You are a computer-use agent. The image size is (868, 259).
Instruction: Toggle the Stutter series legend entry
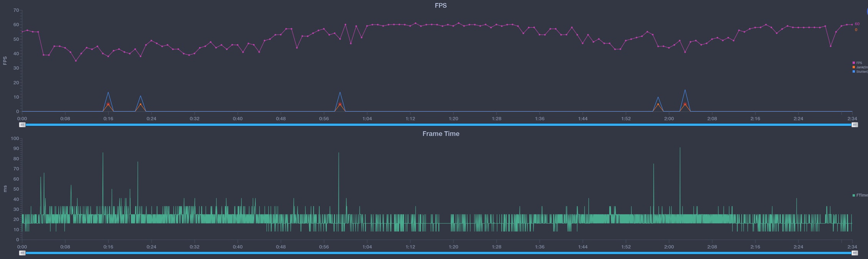860,72
